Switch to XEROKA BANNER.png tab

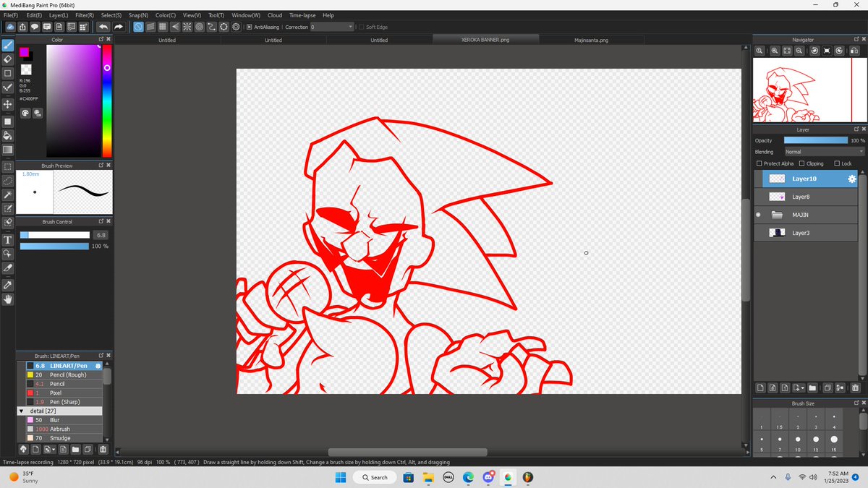click(485, 40)
